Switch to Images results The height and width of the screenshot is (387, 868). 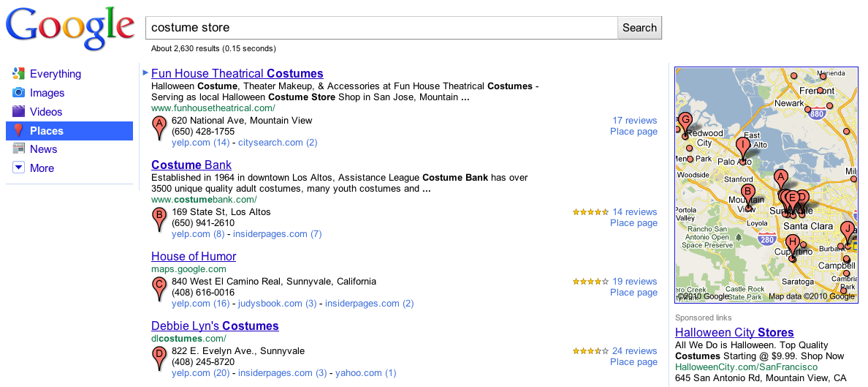(x=47, y=93)
